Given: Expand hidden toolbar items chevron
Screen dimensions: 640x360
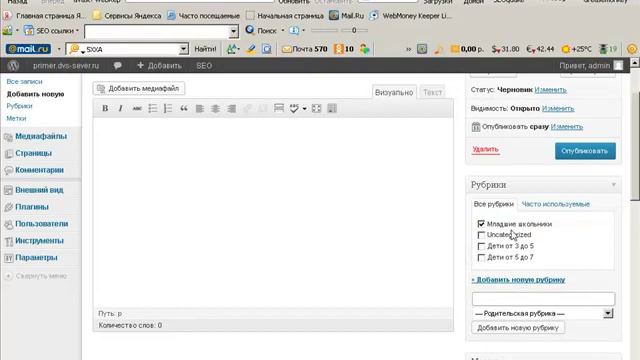Looking at the screenshot, I should [409, 49].
